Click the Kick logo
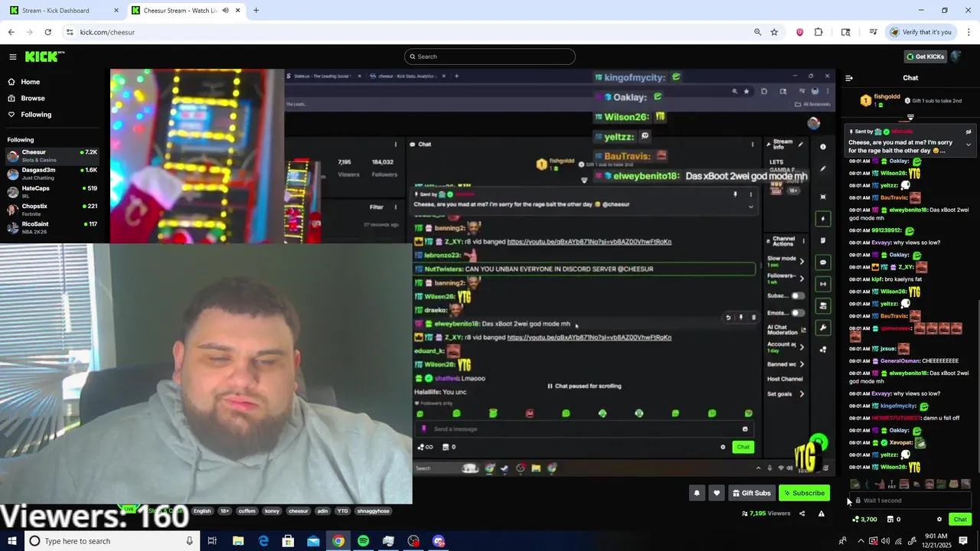This screenshot has width=980, height=551. point(44,57)
